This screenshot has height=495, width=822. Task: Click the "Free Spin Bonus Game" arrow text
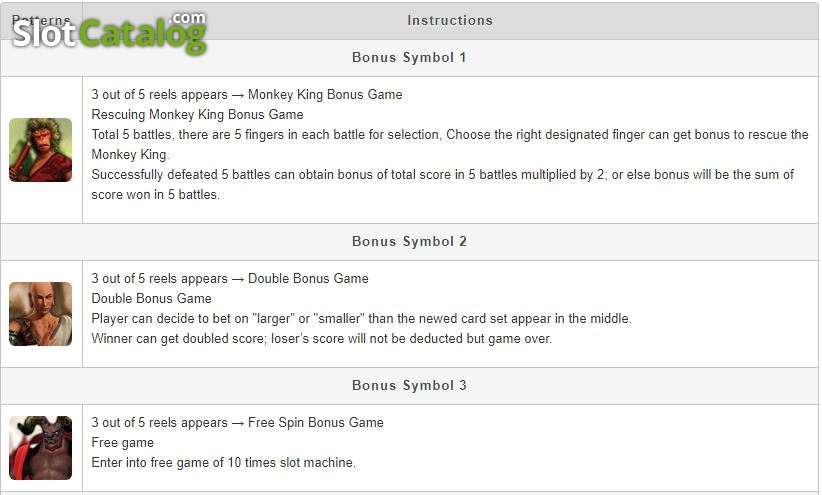click(316, 423)
